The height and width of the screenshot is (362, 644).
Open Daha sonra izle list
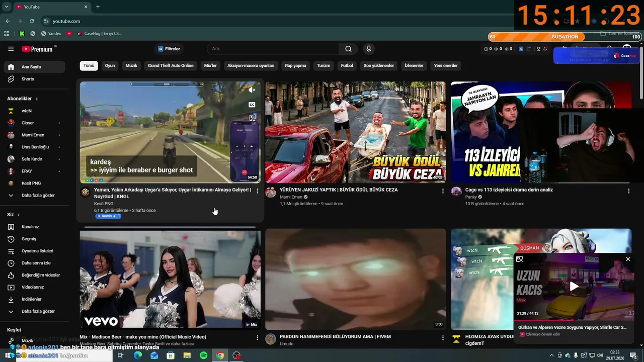[35, 263]
